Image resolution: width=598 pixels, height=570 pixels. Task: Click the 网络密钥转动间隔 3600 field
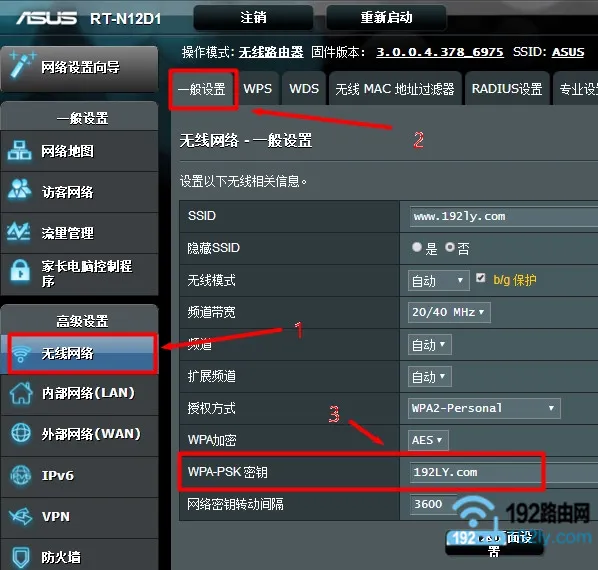pyautogui.click(x=433, y=504)
